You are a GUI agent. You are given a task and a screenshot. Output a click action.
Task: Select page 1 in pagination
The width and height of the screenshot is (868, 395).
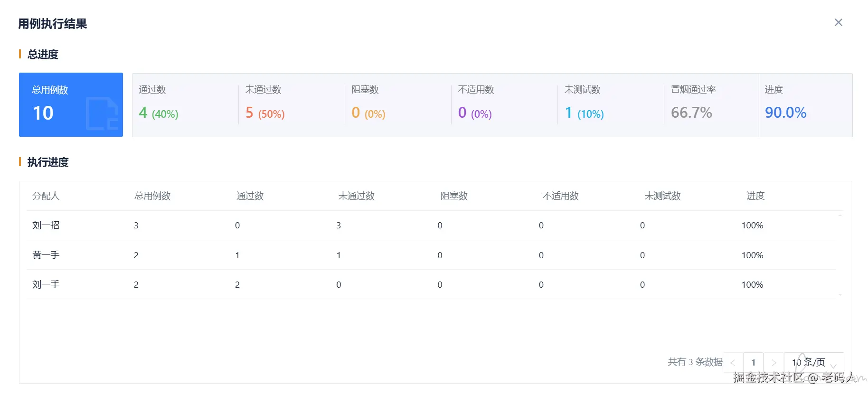tap(753, 363)
